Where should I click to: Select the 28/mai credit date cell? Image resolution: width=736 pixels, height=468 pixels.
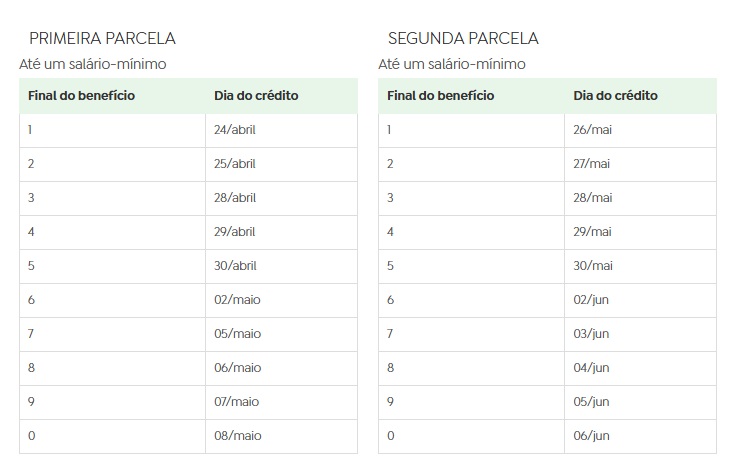592,198
